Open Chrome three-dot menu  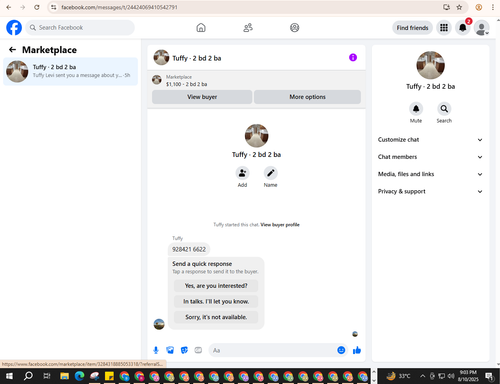coord(493,7)
